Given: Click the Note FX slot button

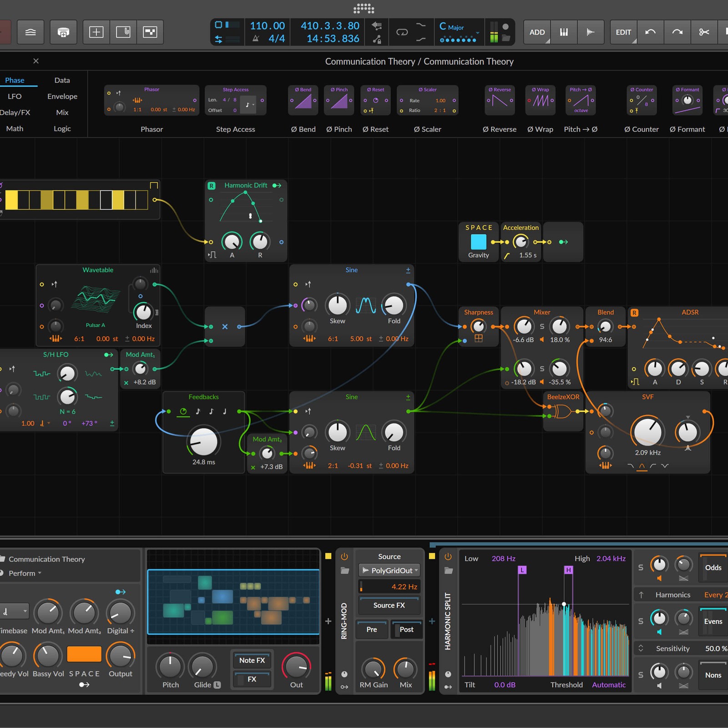Looking at the screenshot, I should [252, 660].
